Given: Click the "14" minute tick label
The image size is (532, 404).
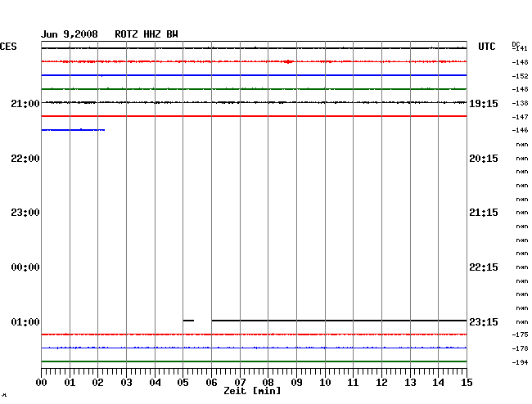Looking at the screenshot, I should point(438,383).
